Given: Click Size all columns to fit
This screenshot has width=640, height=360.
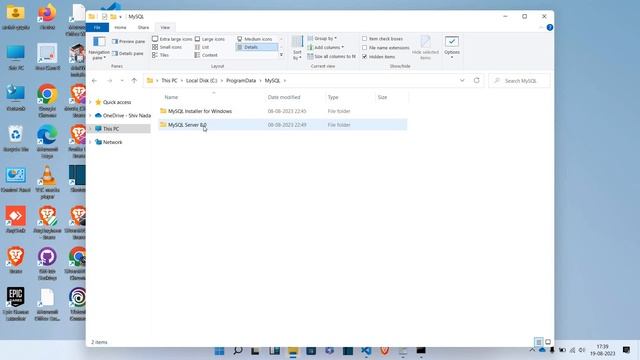Looking at the screenshot, I should tap(331, 56).
